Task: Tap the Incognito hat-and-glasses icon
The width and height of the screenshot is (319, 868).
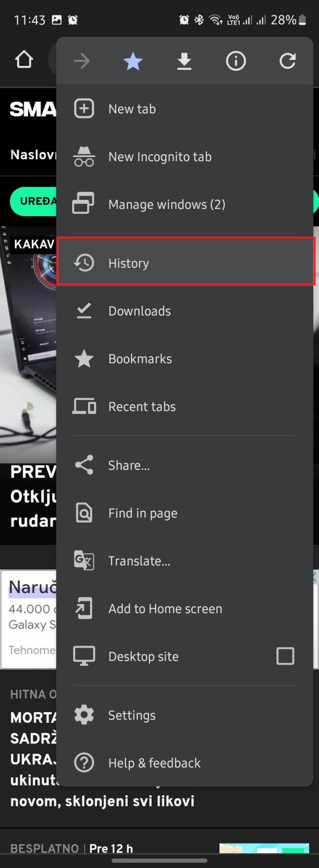Action: click(84, 156)
